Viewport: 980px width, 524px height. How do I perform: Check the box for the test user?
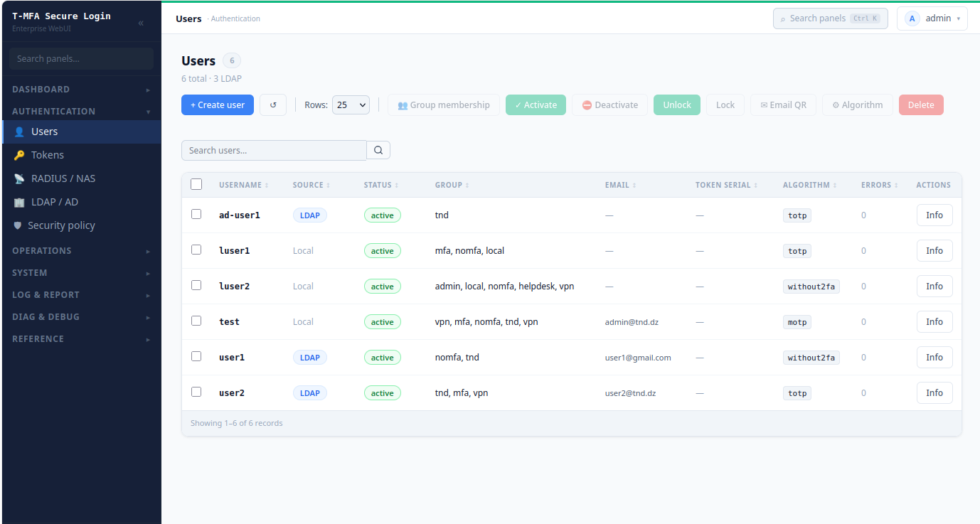[x=196, y=321]
